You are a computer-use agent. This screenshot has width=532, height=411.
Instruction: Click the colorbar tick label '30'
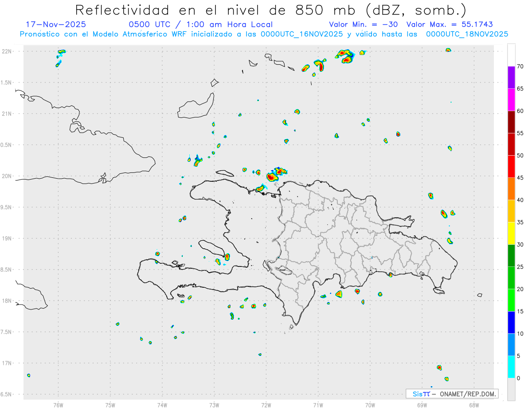[x=520, y=245]
